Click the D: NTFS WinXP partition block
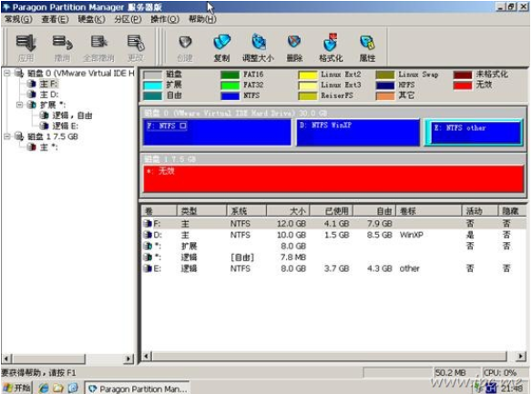 point(358,132)
